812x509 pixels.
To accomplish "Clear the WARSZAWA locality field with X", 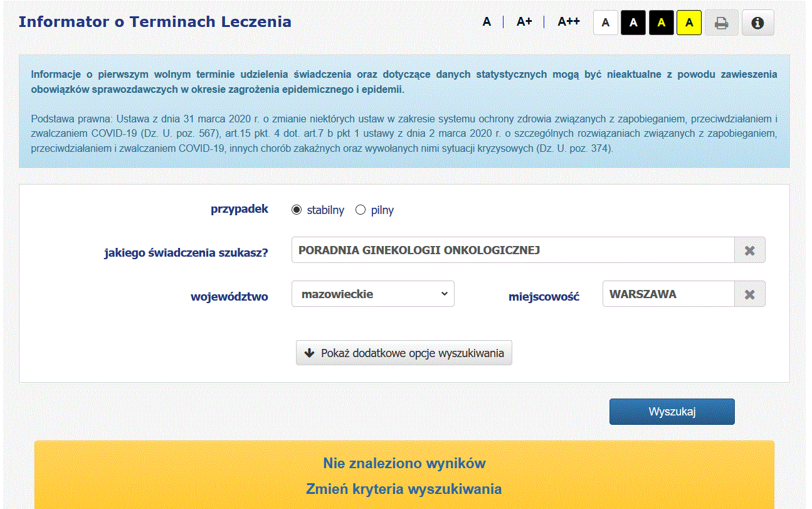I will pos(749,294).
